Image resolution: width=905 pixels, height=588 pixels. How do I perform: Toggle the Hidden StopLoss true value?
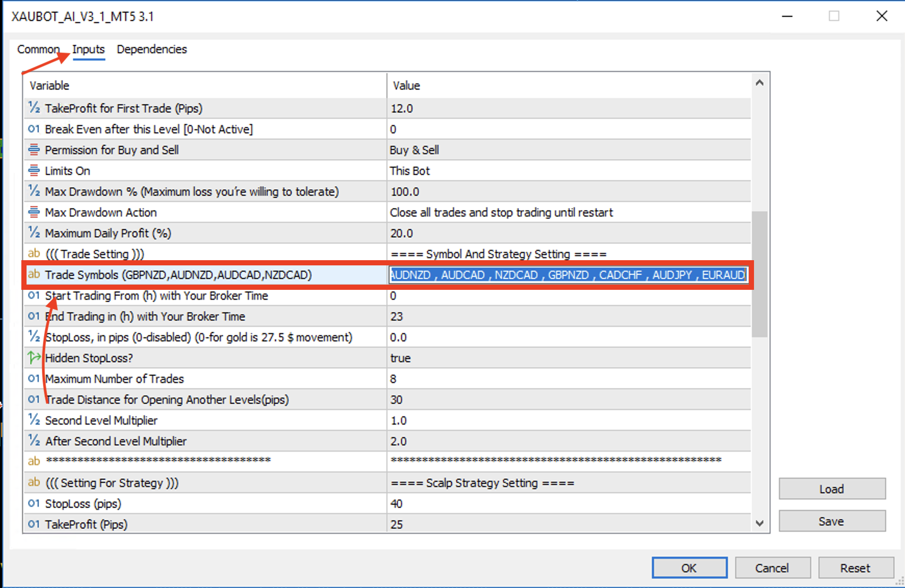[x=569, y=358]
